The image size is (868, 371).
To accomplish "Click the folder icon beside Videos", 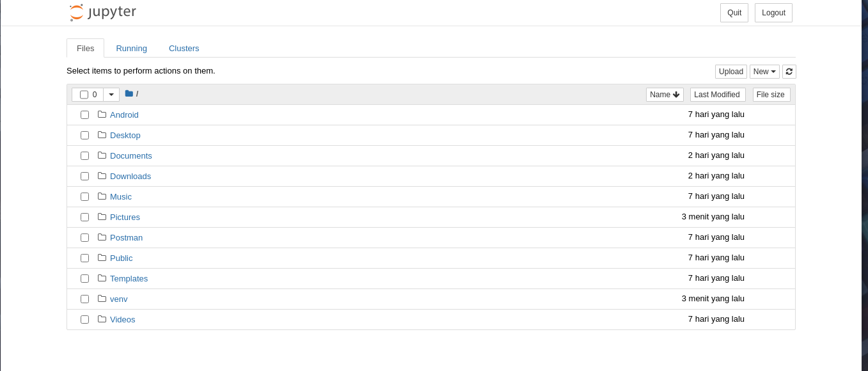I will coord(102,319).
